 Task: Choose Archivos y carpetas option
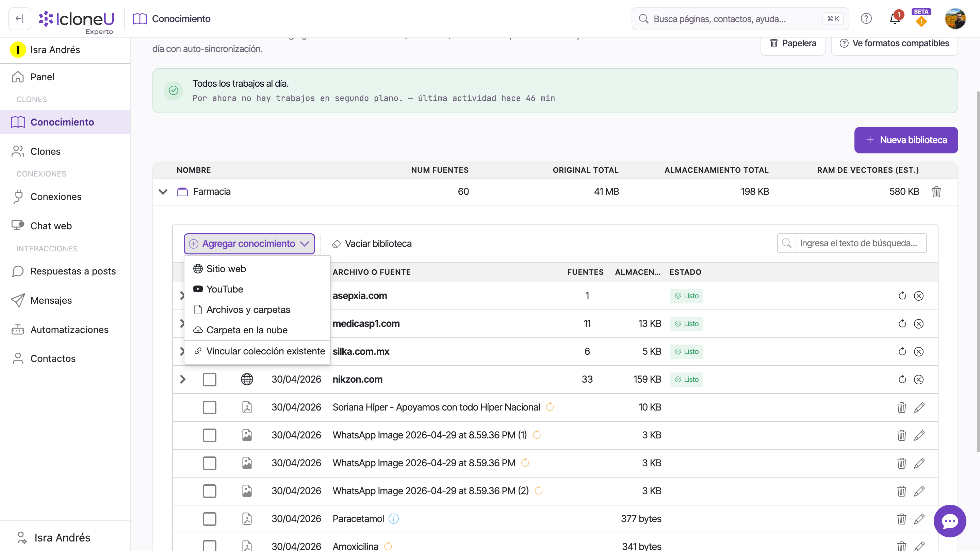pyautogui.click(x=257, y=310)
